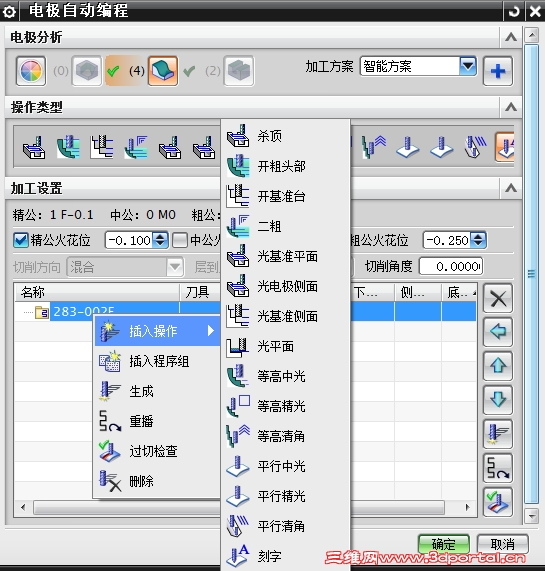This screenshot has height=571, width=545.
Task: Click the X delete button beside the list
Action: [x=498, y=299]
